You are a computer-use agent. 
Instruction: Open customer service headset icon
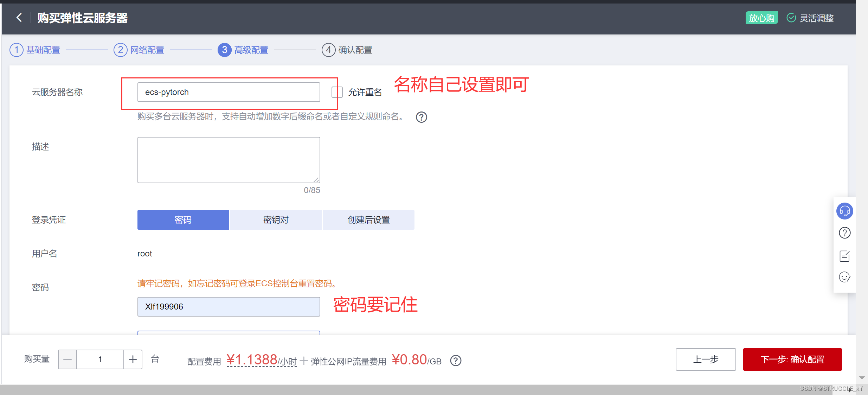(x=844, y=211)
